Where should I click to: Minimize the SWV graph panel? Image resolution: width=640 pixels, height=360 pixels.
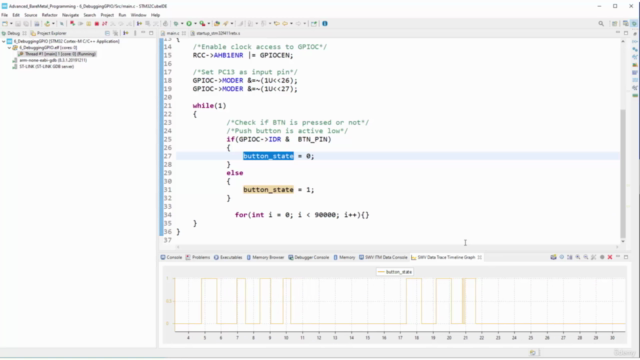(x=618, y=257)
